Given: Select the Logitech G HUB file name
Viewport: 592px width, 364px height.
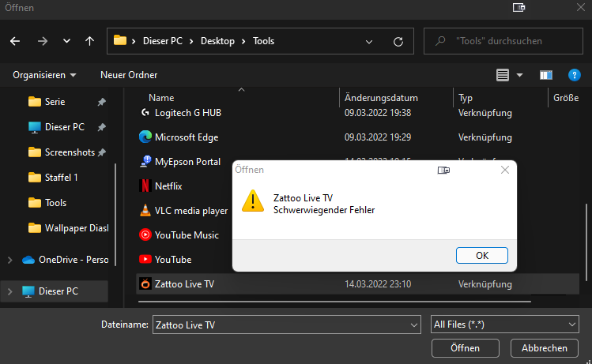Looking at the screenshot, I should click(188, 113).
